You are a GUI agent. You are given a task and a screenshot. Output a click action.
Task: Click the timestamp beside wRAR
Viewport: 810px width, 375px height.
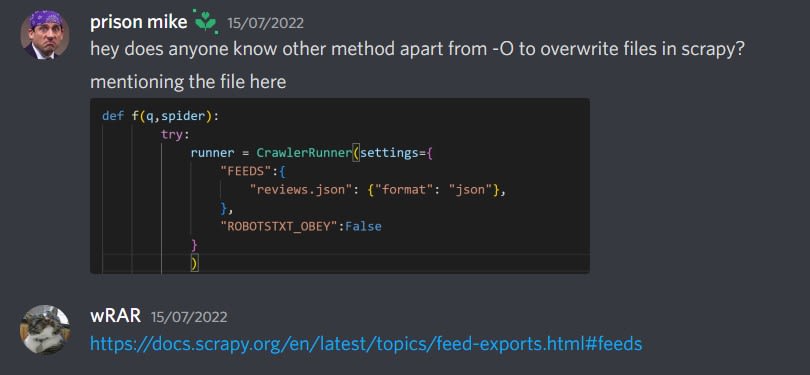189,317
